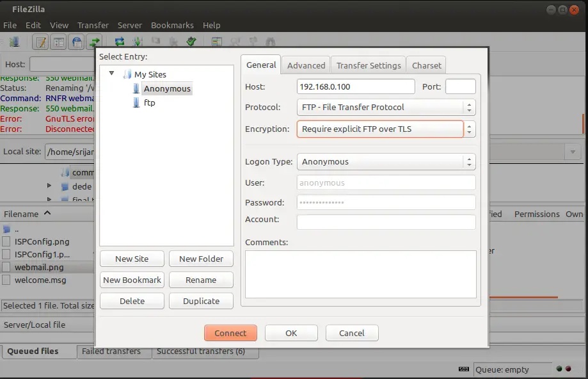Click the New Site button
Viewport: 588px width, 379px height.
tap(132, 259)
